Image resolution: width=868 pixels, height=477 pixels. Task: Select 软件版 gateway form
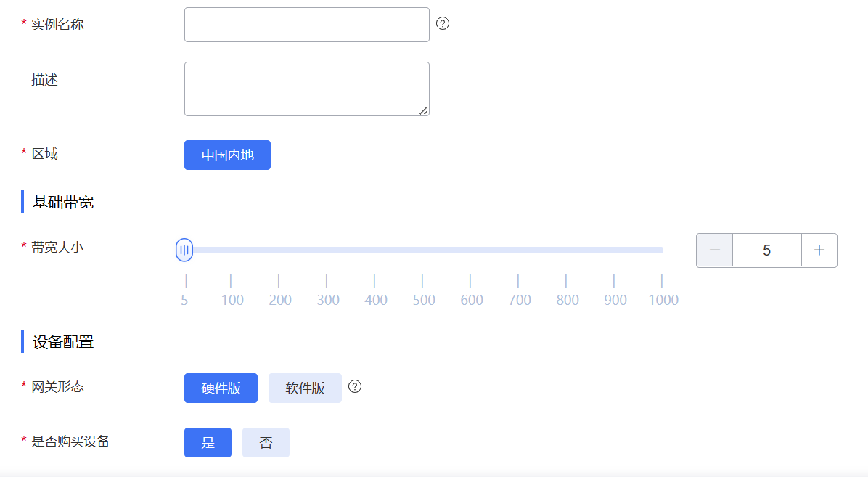point(305,388)
